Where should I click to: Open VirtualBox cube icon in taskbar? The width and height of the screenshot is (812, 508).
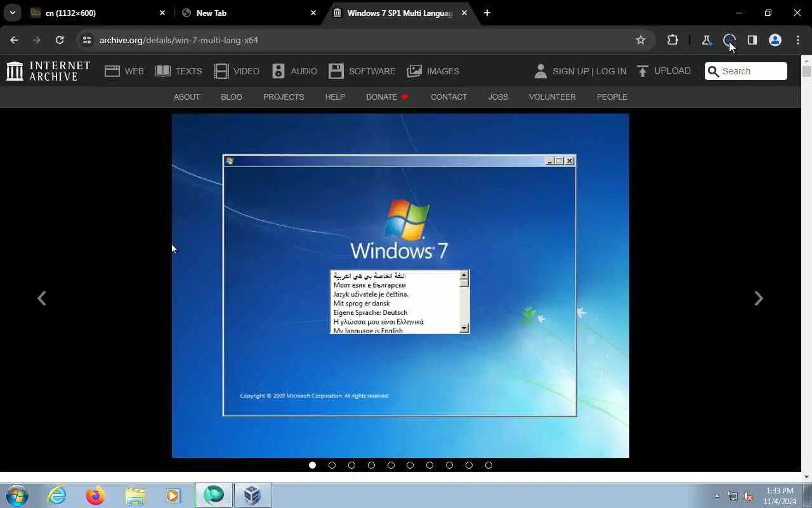(252, 495)
